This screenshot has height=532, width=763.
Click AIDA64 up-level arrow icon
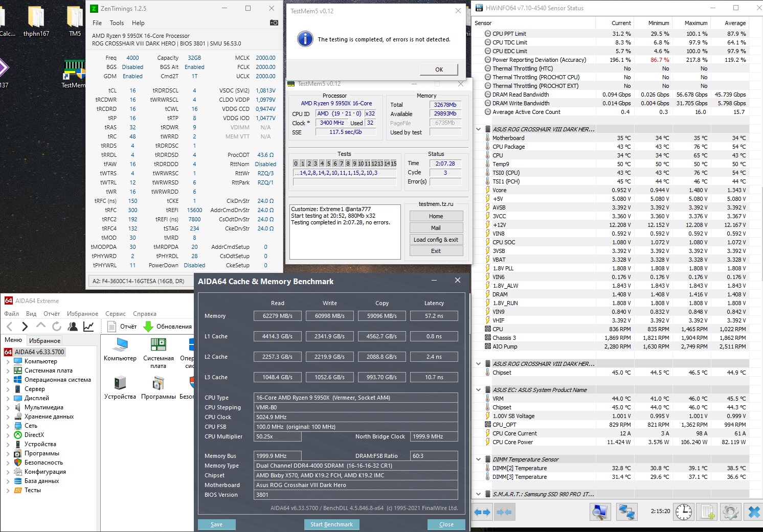click(x=41, y=326)
